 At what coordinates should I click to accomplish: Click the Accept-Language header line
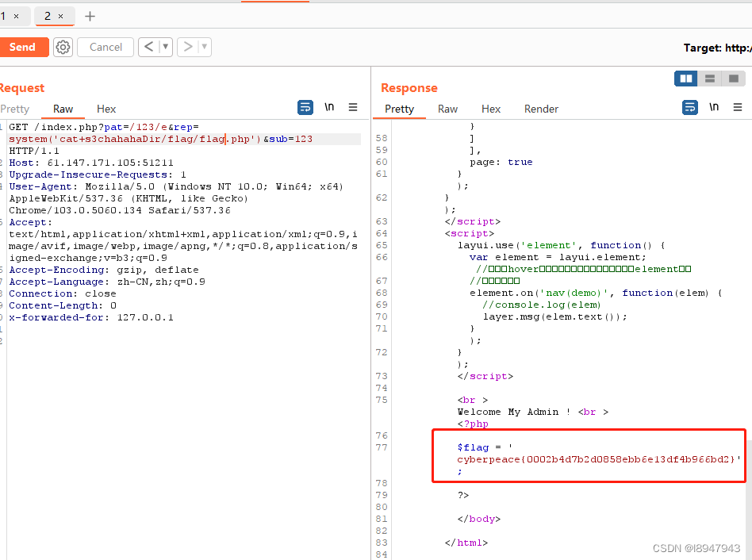coord(107,282)
